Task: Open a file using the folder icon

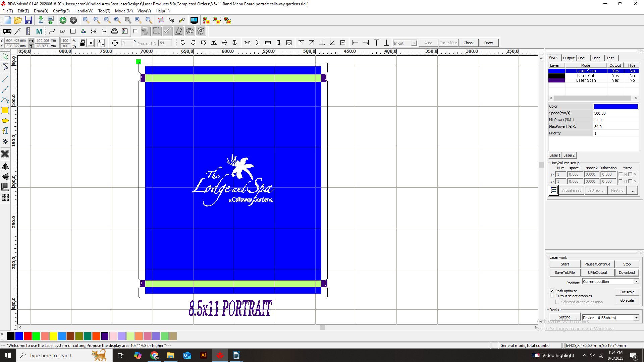Action: pyautogui.click(x=18, y=20)
